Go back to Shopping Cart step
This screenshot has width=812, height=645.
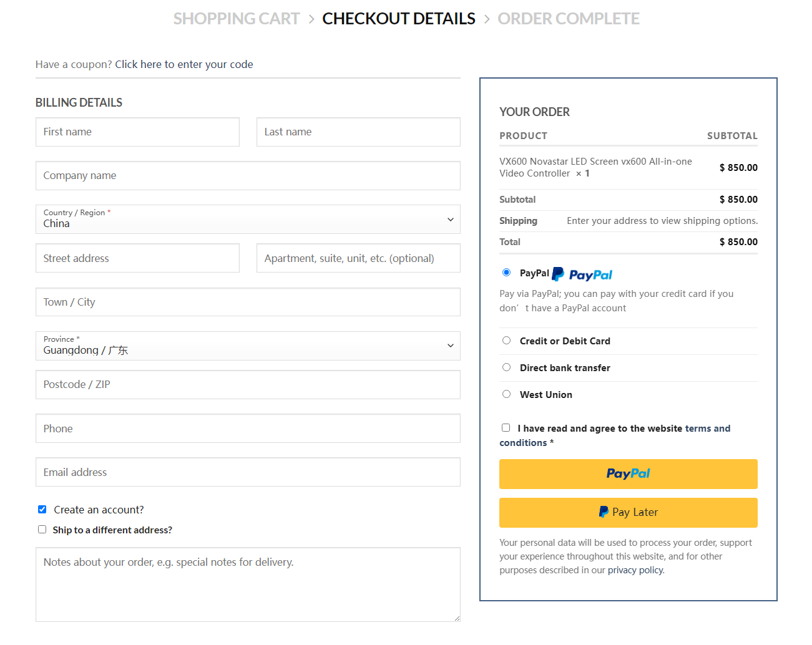tap(237, 19)
